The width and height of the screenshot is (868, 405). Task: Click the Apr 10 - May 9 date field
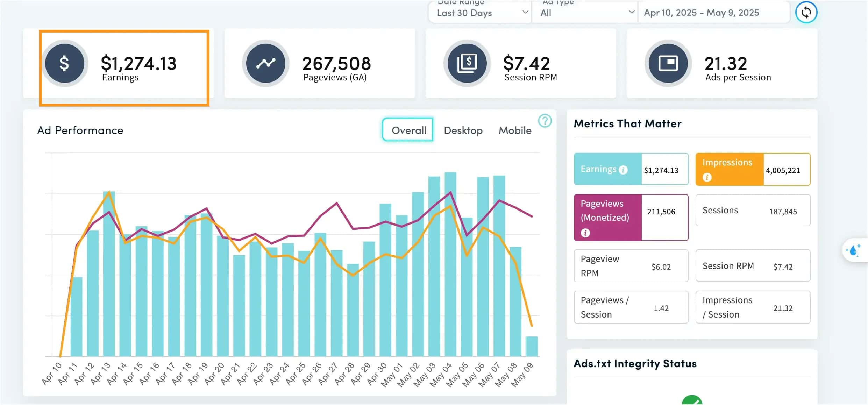713,13
